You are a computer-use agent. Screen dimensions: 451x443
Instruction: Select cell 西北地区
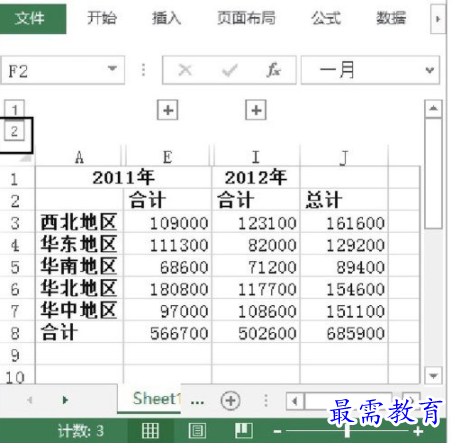pyautogui.click(x=79, y=222)
